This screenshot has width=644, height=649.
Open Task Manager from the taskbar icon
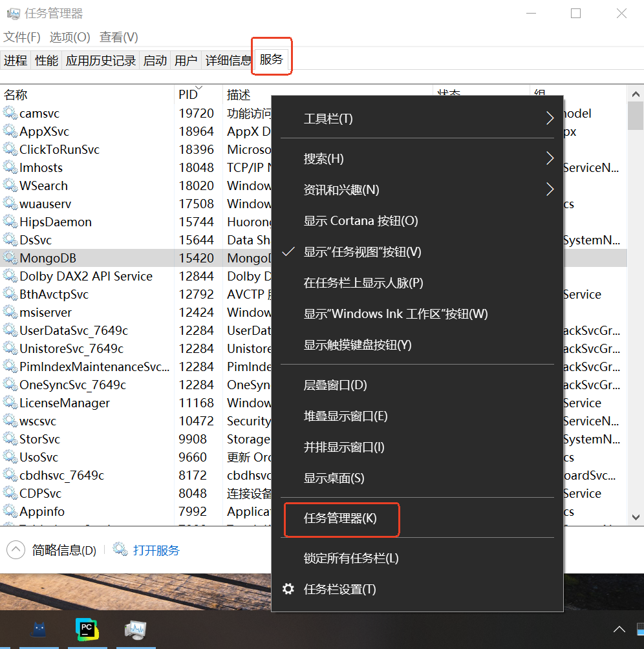point(135,629)
